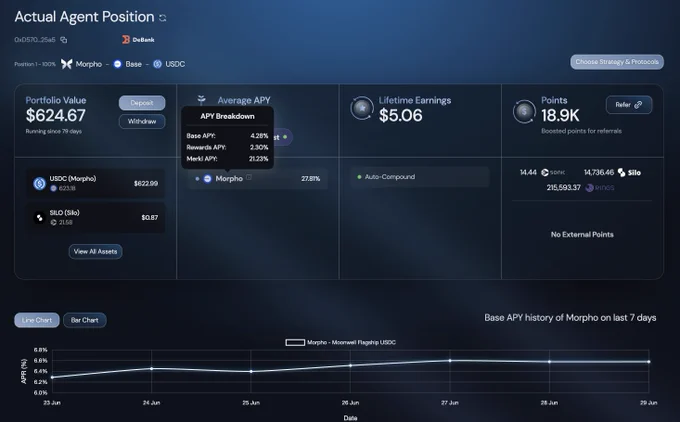Click the Average APY plant icon
680x422 pixels.
point(201,100)
